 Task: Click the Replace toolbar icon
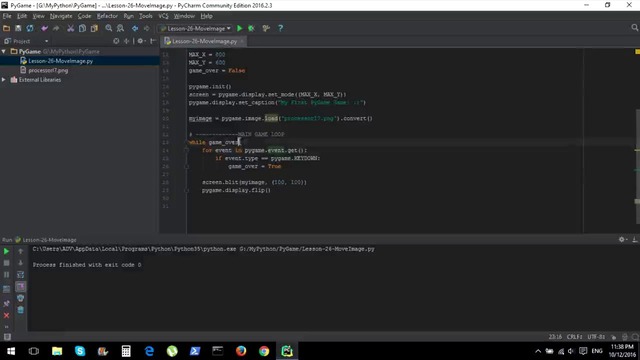point(120,28)
